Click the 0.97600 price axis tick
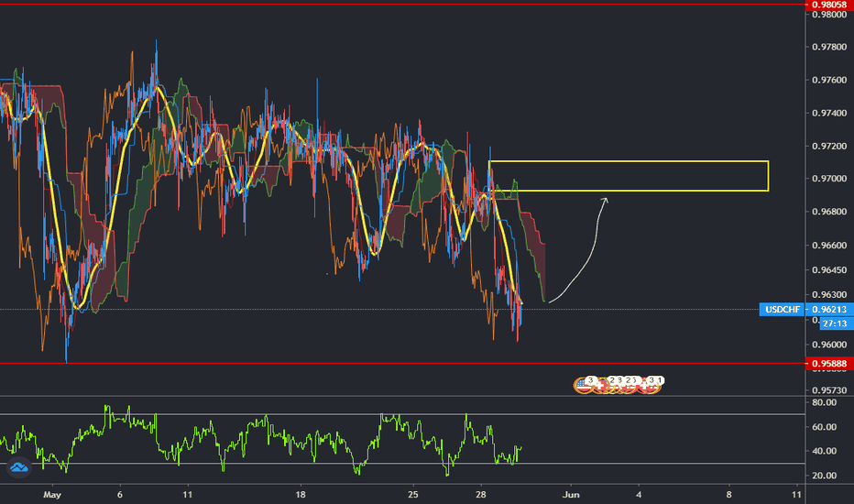 point(829,80)
